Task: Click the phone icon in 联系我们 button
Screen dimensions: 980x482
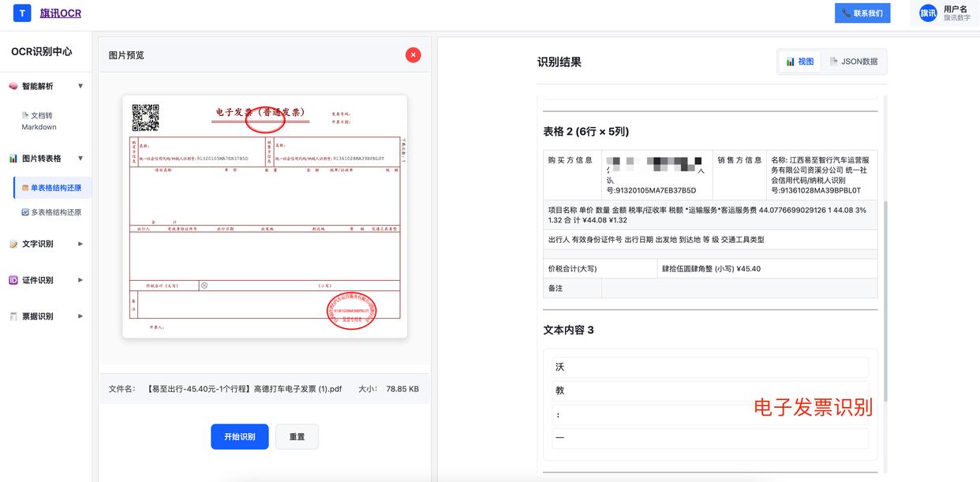Action: (847, 13)
